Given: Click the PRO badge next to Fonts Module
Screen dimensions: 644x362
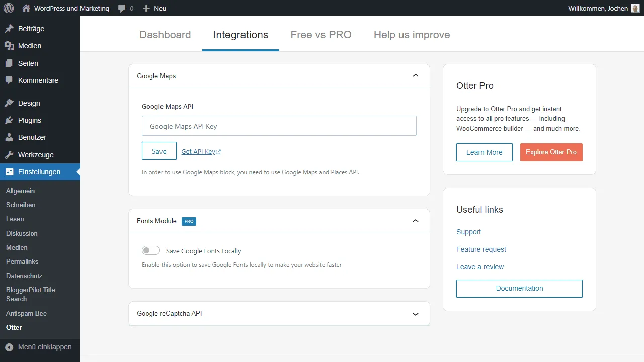Looking at the screenshot, I should 189,221.
